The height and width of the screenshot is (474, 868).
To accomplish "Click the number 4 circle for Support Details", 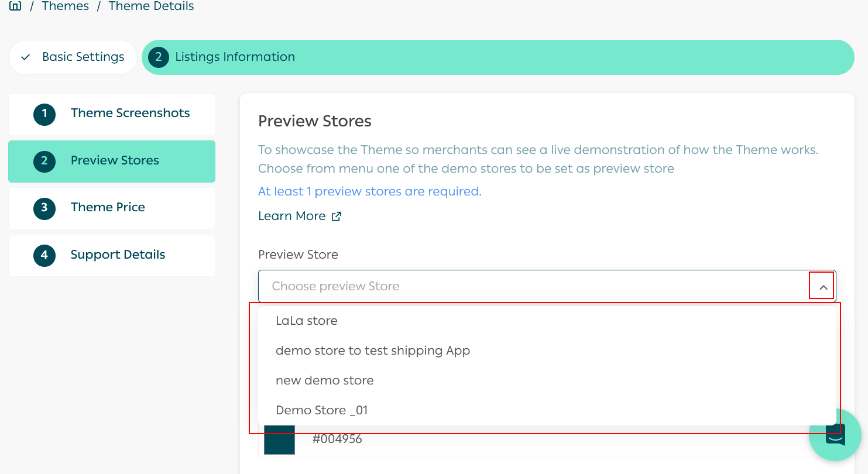I will [x=44, y=256].
